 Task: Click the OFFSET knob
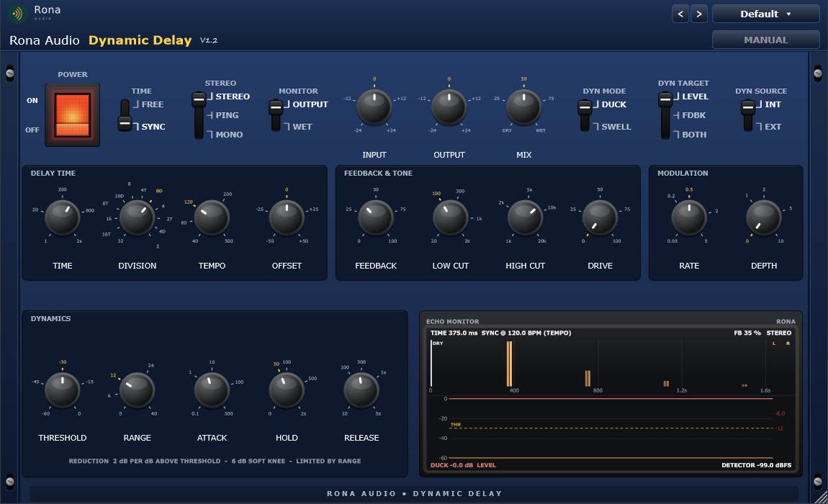click(287, 217)
